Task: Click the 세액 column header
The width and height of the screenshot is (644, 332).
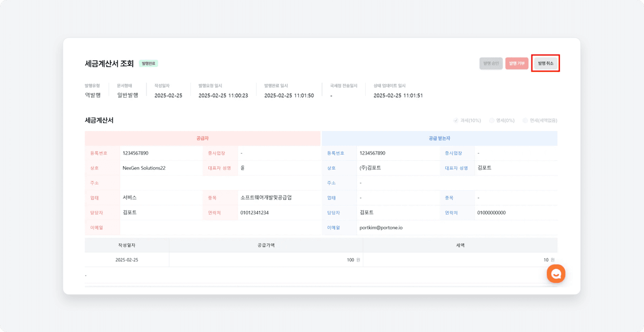Action: click(x=460, y=245)
